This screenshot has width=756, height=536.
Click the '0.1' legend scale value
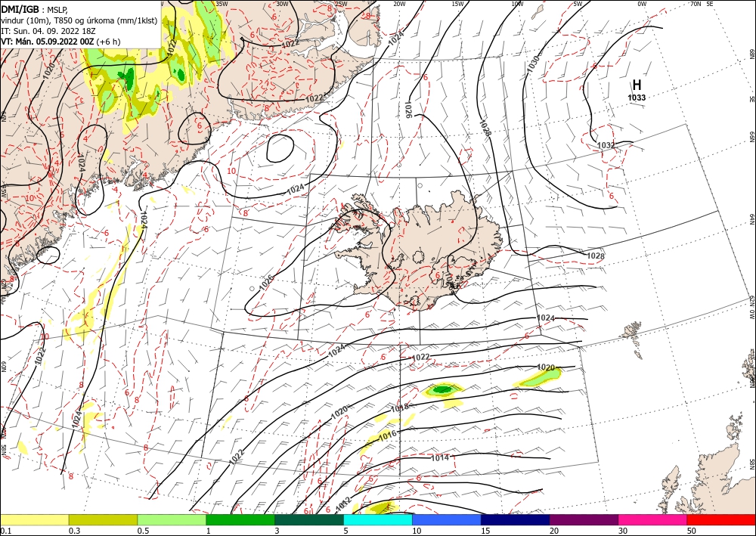pos(5,531)
